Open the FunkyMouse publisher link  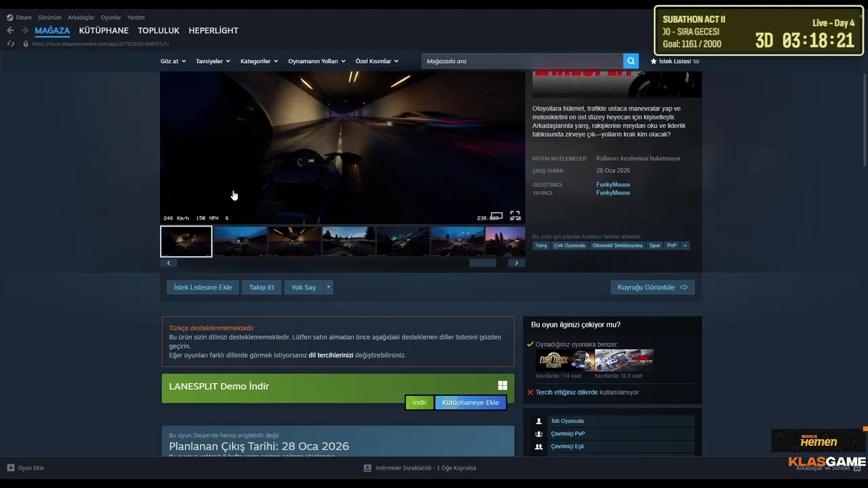613,192
